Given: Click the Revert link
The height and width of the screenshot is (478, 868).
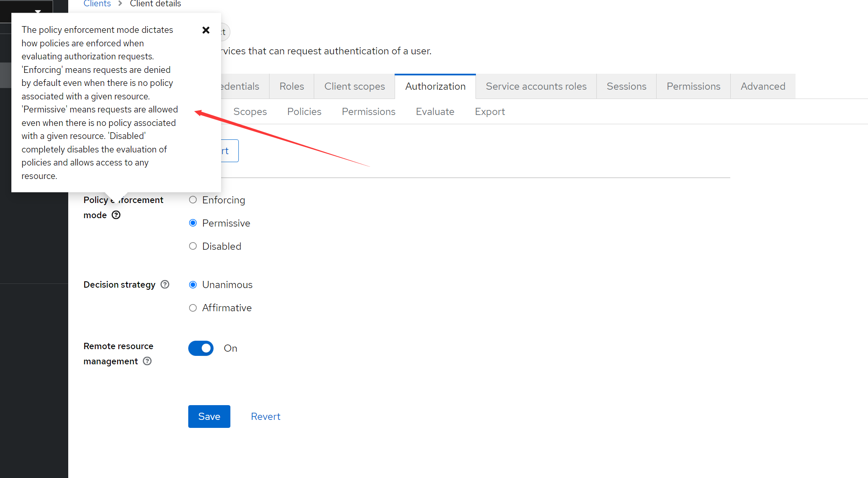Looking at the screenshot, I should pos(266,417).
